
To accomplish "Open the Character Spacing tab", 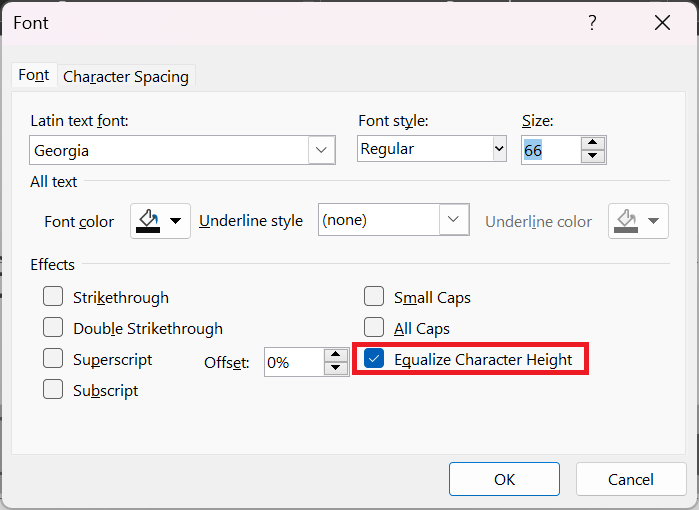I will [x=126, y=77].
